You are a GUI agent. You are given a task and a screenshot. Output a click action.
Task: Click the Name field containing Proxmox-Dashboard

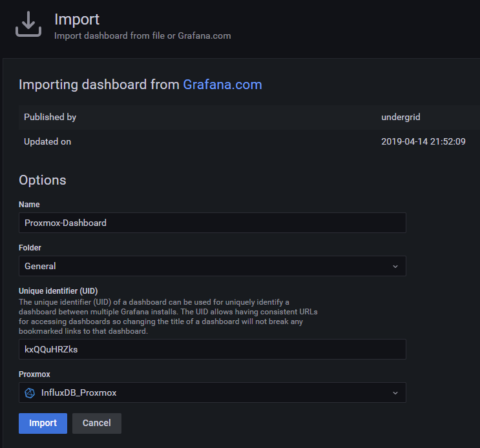212,223
